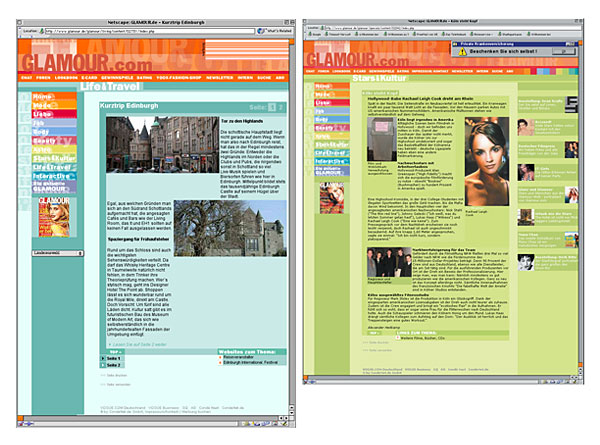Open FOREN in Edinburgh window top navigation

(43, 78)
